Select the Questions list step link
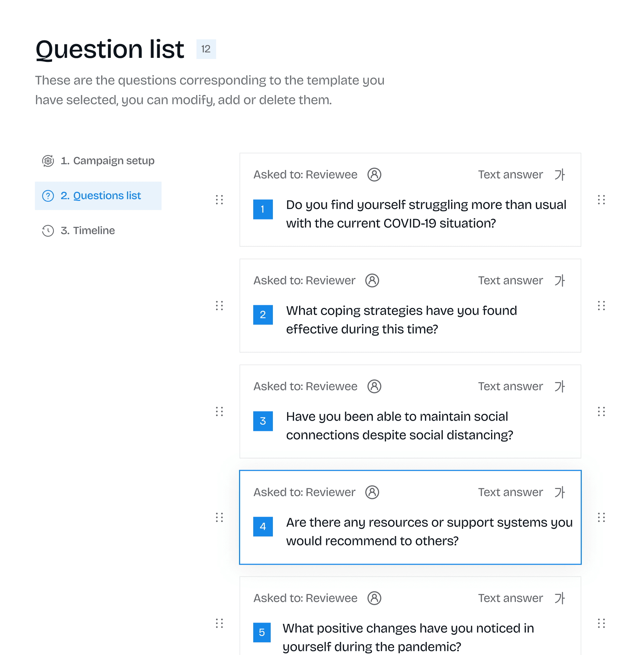 [x=107, y=196]
